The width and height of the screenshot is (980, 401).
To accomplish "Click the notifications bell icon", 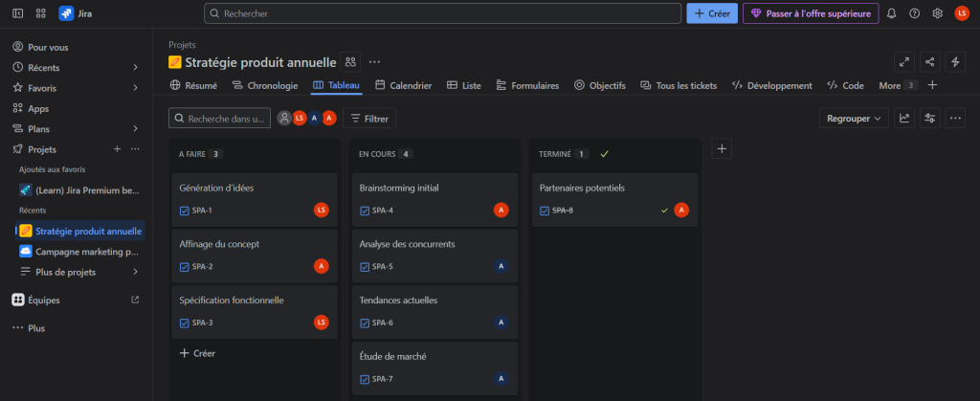I will tap(891, 13).
